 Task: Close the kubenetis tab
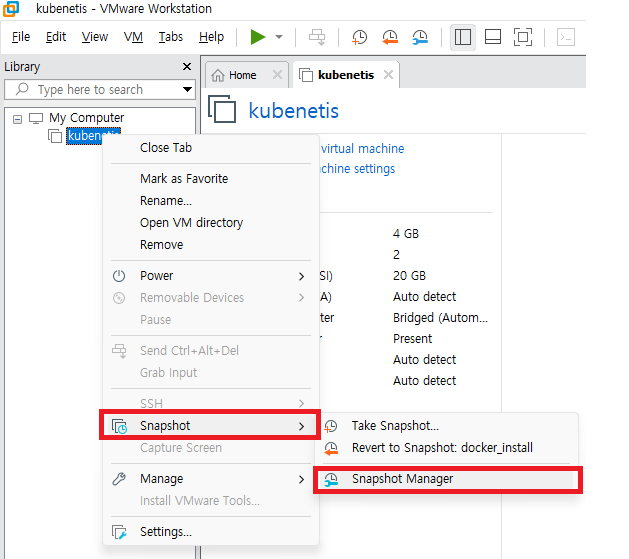388,75
